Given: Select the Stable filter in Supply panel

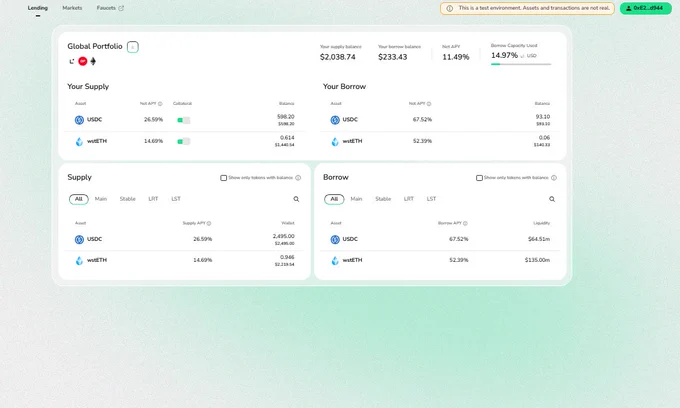Looking at the screenshot, I should point(128,199).
